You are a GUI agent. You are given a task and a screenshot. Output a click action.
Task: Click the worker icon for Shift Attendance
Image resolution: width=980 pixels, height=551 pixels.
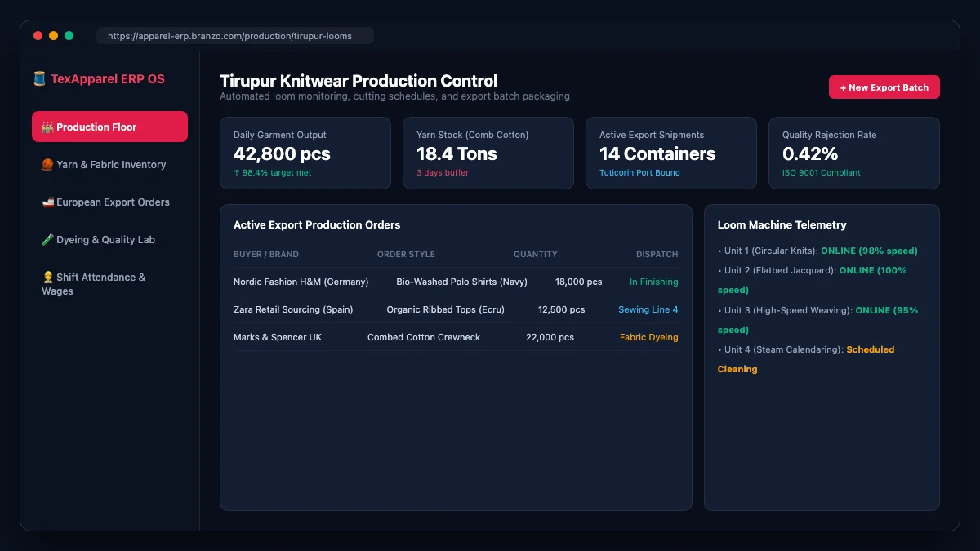click(47, 278)
